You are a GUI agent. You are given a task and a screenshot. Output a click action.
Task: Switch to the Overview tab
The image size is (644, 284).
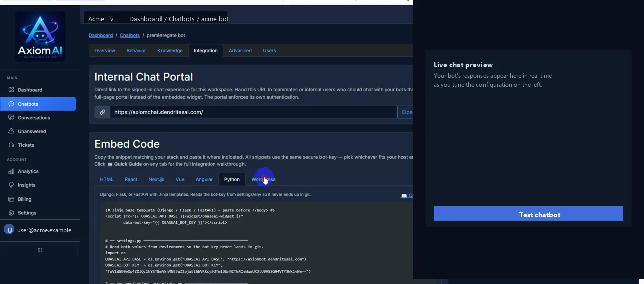click(105, 51)
